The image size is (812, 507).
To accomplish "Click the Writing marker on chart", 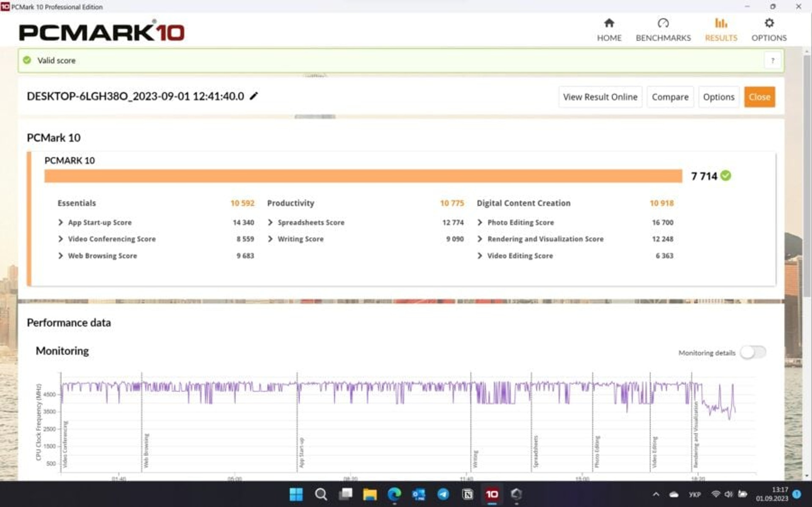I will tap(475, 459).
